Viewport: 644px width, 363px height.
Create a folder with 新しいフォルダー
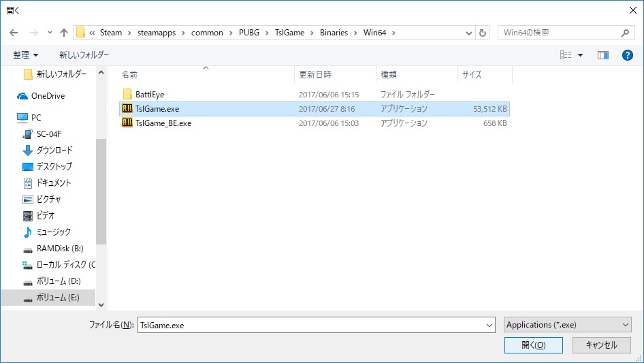pos(84,55)
